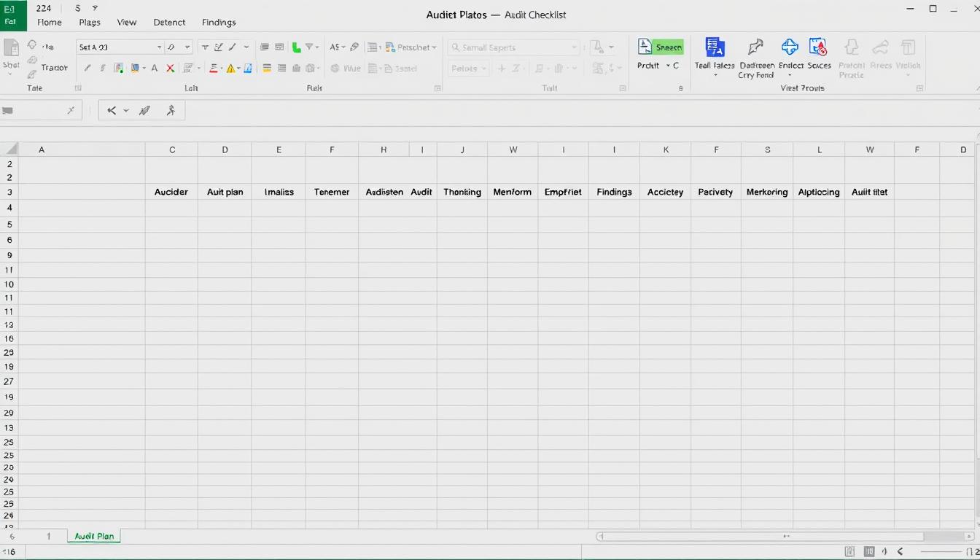The height and width of the screenshot is (560, 980).
Task: Click the pen icon in formula bar
Action: 144,111
